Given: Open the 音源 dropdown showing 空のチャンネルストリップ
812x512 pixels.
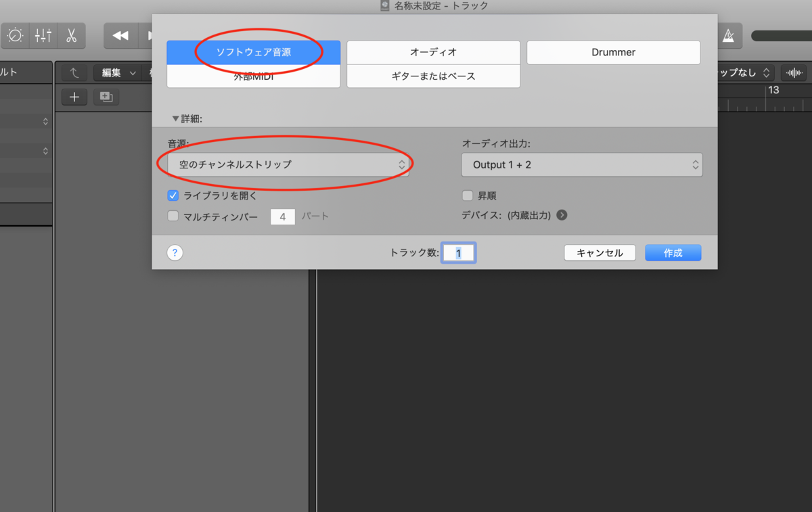Looking at the screenshot, I should tap(288, 164).
